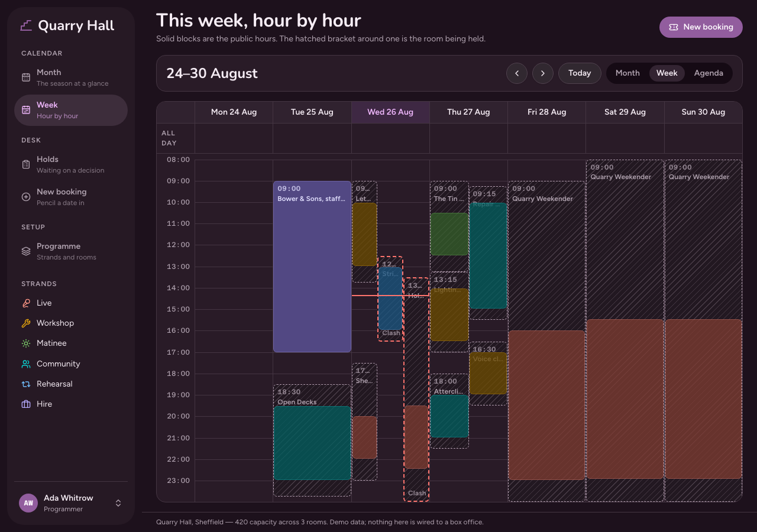The image size is (757, 532).
Task: Click Saturday's Quarry Weekender event
Action: click(x=625, y=330)
